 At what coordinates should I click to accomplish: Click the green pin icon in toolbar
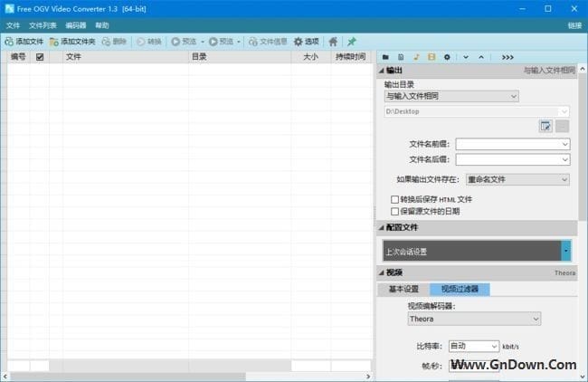pyautogui.click(x=352, y=42)
